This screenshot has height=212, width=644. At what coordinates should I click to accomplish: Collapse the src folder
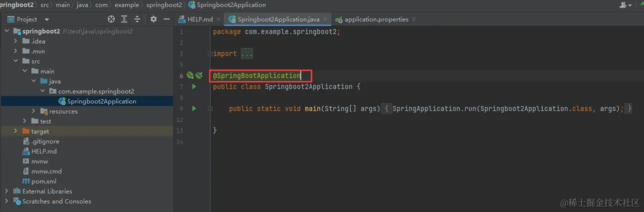pos(16,61)
